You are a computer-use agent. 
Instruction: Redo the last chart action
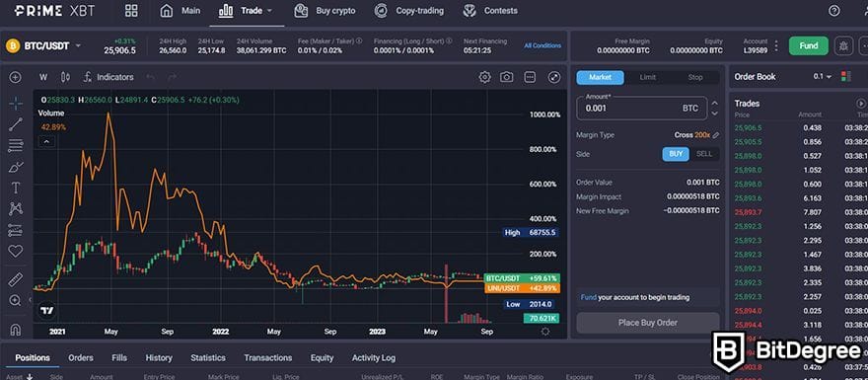[x=173, y=78]
